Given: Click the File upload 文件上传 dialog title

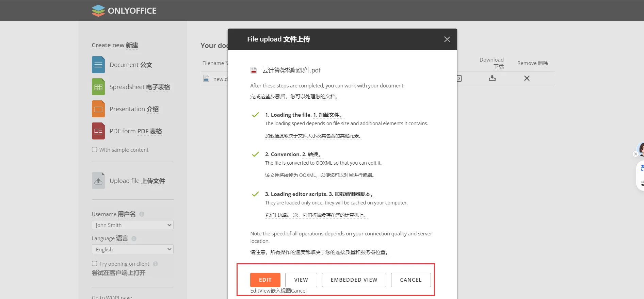Looking at the screenshot, I should point(278,39).
